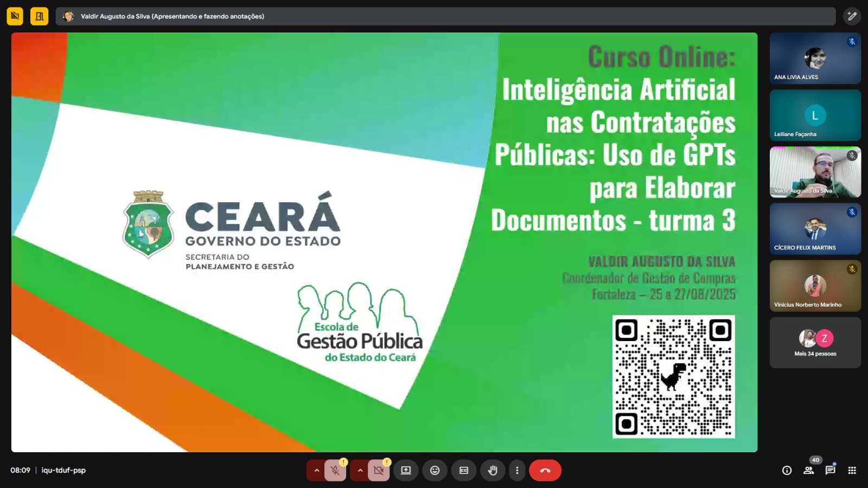Unmute the microphone
This screenshot has width=868, height=488.
(335, 470)
